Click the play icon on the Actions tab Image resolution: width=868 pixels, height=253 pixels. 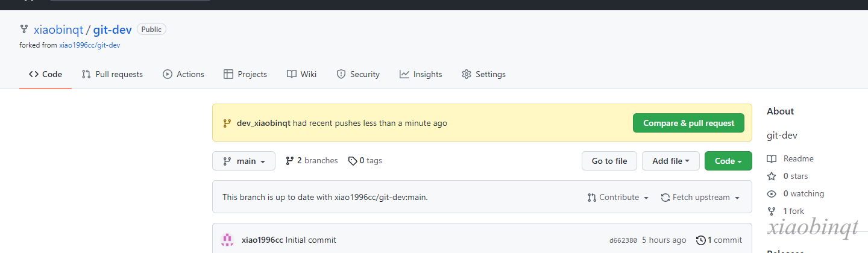(168, 74)
